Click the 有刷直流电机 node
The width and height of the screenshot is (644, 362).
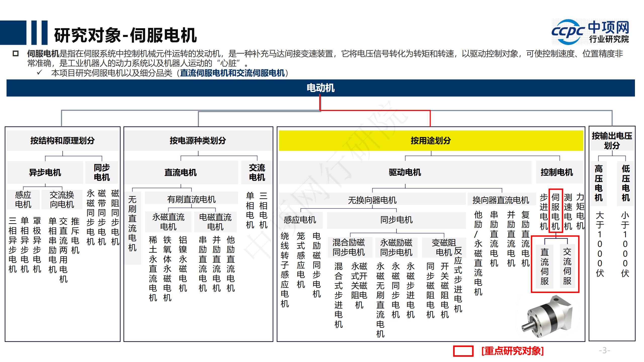tap(191, 200)
